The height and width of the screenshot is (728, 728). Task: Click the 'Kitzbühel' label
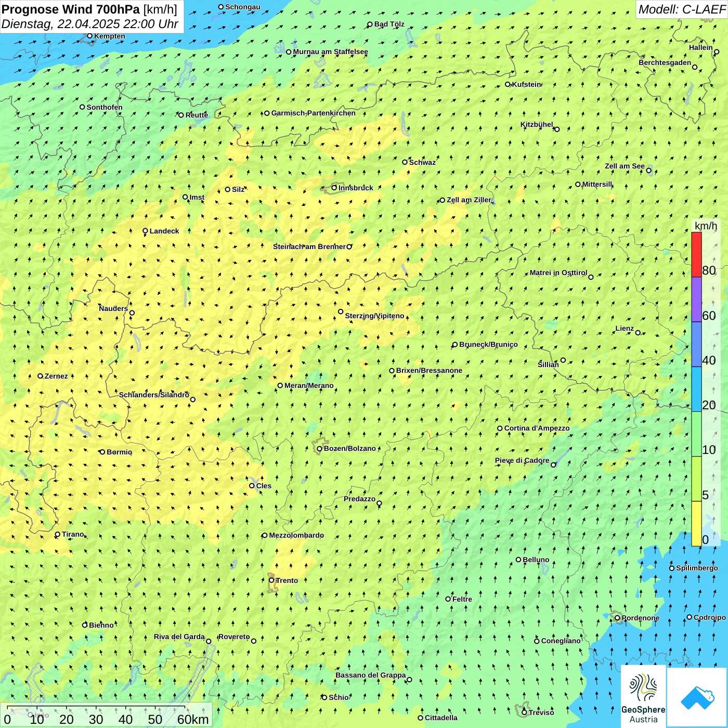(537, 124)
